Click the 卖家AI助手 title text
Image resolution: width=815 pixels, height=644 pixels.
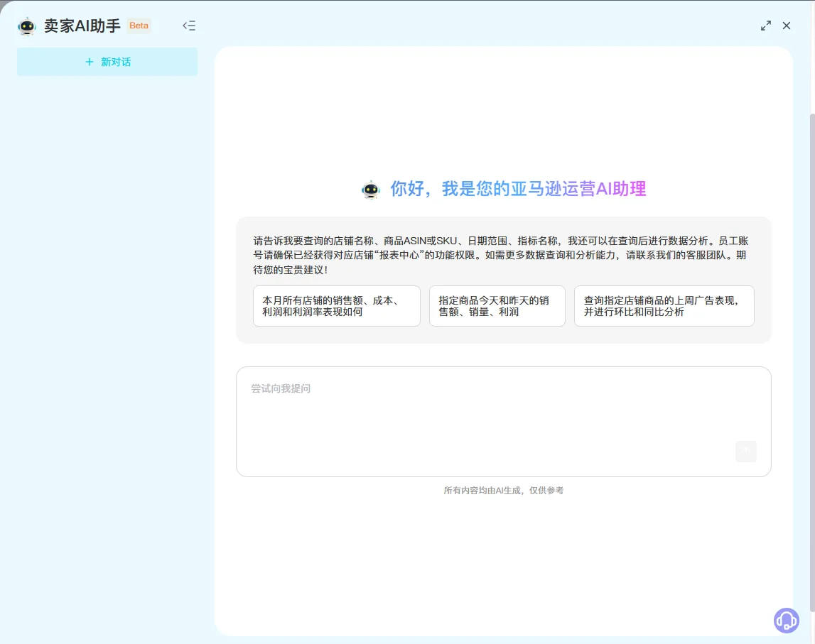[82, 26]
